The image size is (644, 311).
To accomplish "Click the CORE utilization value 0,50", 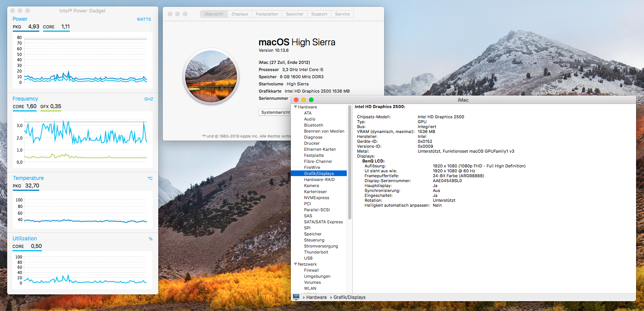I will pyautogui.click(x=36, y=246).
